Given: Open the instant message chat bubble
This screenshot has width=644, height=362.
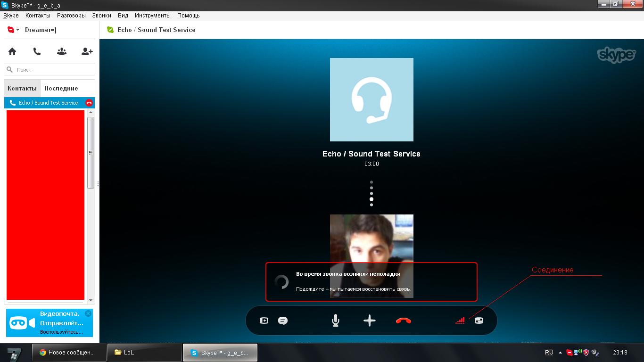Looking at the screenshot, I should tap(283, 321).
